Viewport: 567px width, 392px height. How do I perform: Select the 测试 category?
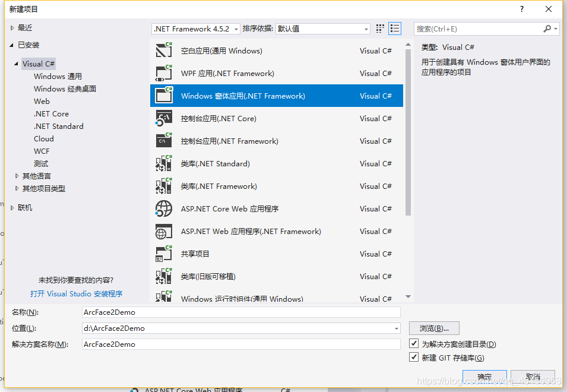click(x=41, y=164)
